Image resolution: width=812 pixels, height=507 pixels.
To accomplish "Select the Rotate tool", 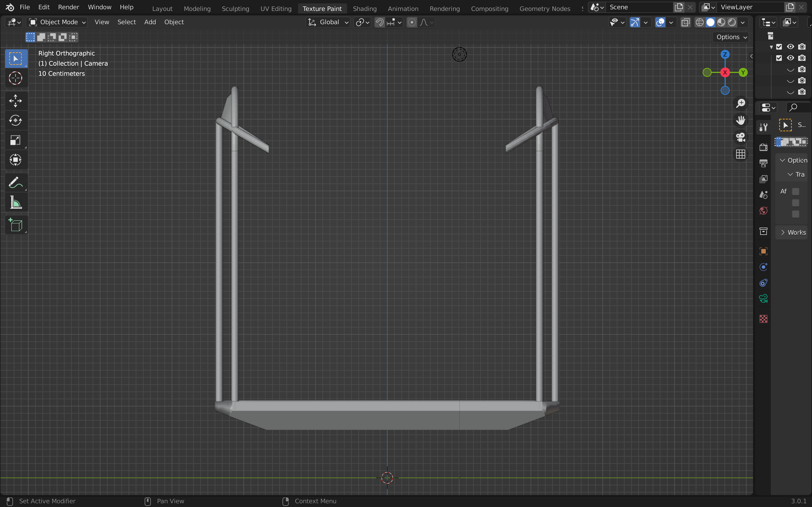I will (x=16, y=120).
